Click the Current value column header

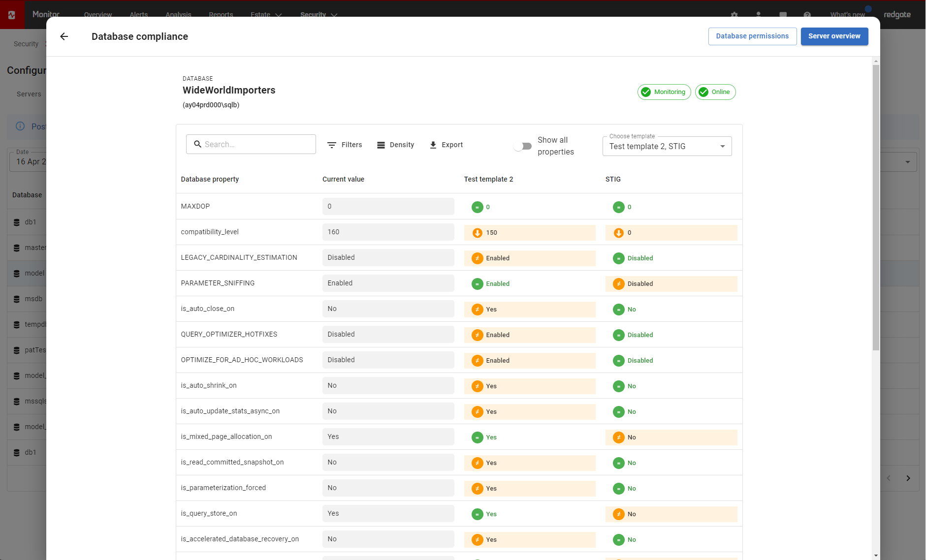click(x=343, y=179)
